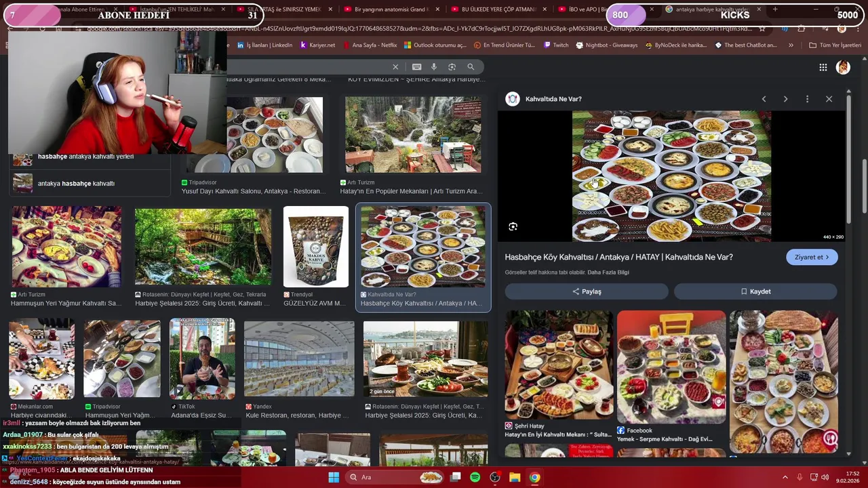Start voice search with microphone icon
868x488 pixels.
(434, 66)
